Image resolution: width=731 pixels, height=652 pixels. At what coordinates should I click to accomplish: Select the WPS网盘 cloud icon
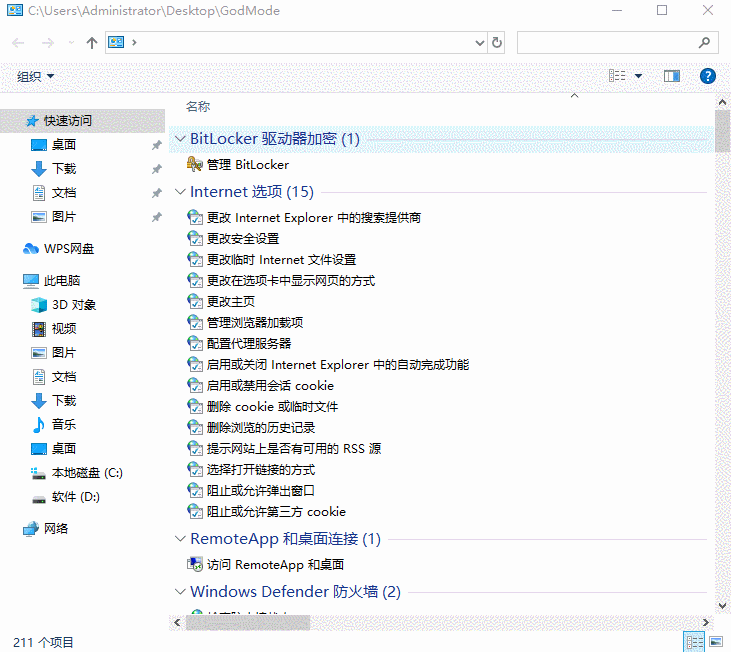(31, 249)
